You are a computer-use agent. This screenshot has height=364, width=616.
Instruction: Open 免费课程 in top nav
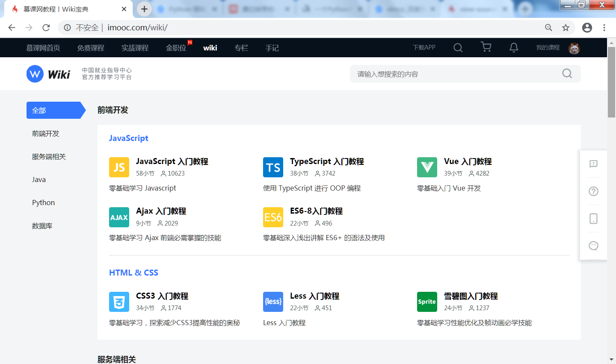pos(91,48)
